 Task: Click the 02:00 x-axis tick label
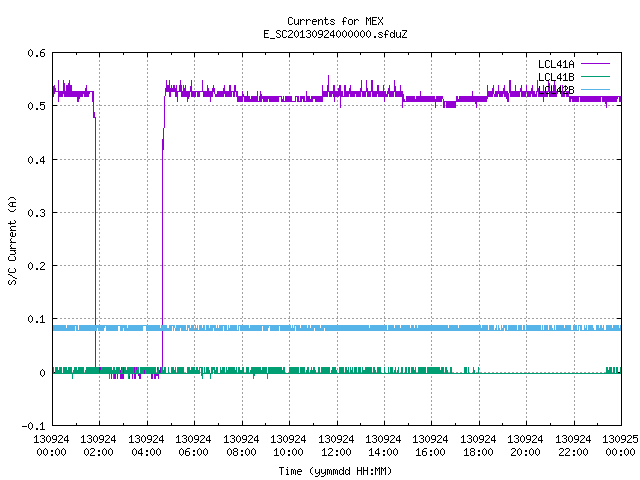(98, 452)
